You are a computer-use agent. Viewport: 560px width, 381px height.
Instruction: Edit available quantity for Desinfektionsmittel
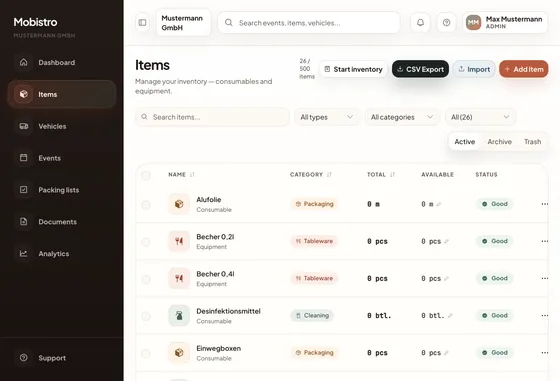pyautogui.click(x=450, y=316)
